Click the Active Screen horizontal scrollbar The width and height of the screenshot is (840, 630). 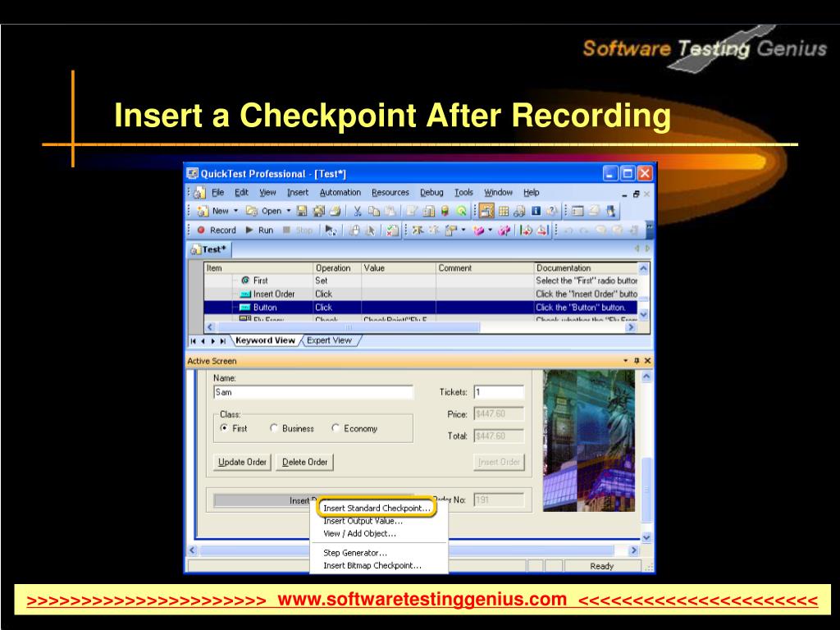(413, 550)
